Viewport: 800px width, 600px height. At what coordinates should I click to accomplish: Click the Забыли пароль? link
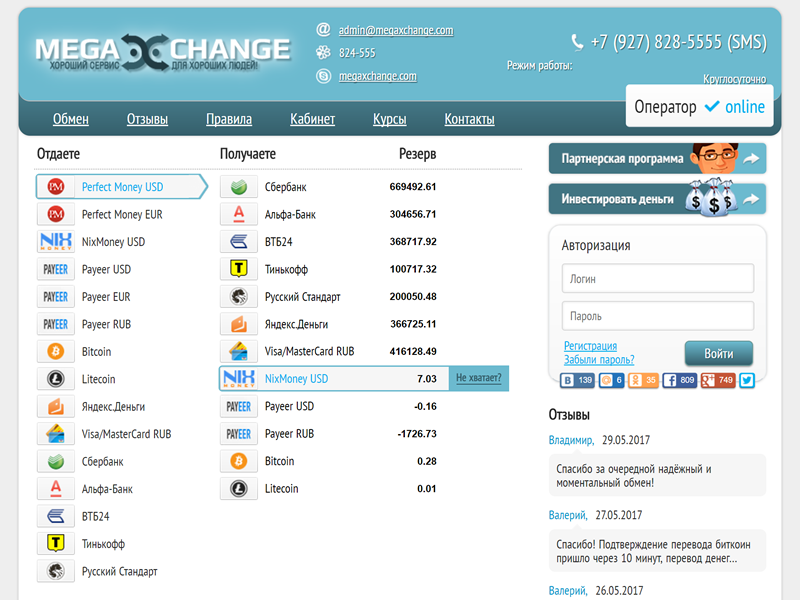coord(599,360)
